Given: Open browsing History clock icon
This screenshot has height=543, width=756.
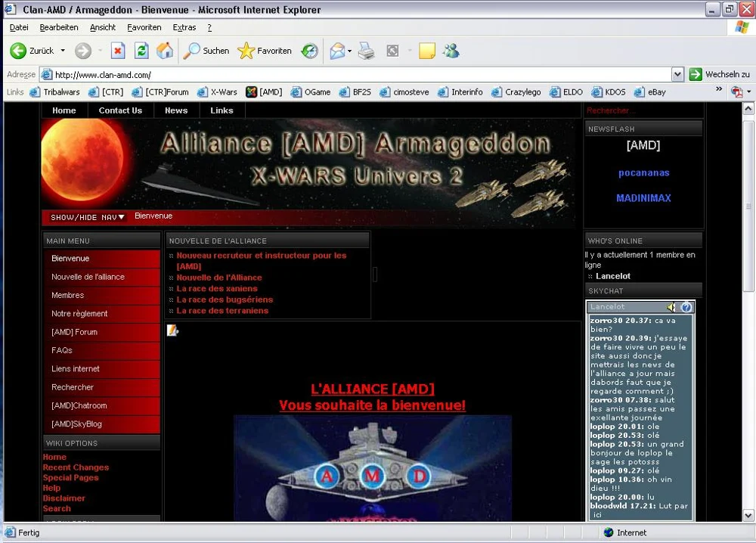Looking at the screenshot, I should (x=309, y=51).
